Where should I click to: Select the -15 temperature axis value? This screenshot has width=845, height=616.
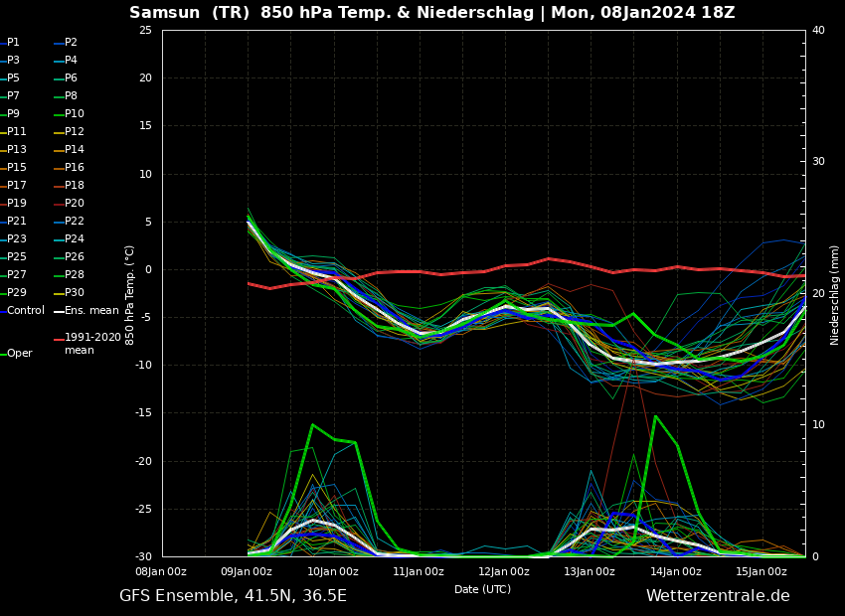click(x=143, y=413)
